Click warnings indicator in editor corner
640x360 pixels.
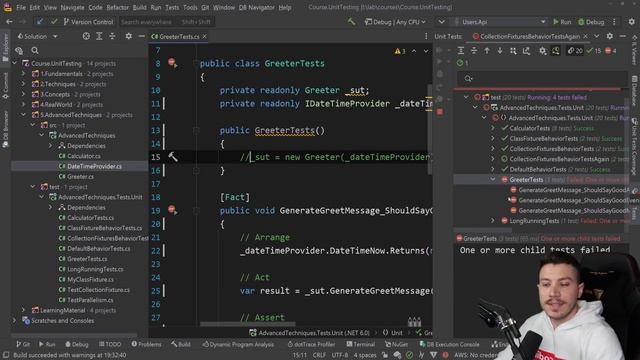point(400,51)
